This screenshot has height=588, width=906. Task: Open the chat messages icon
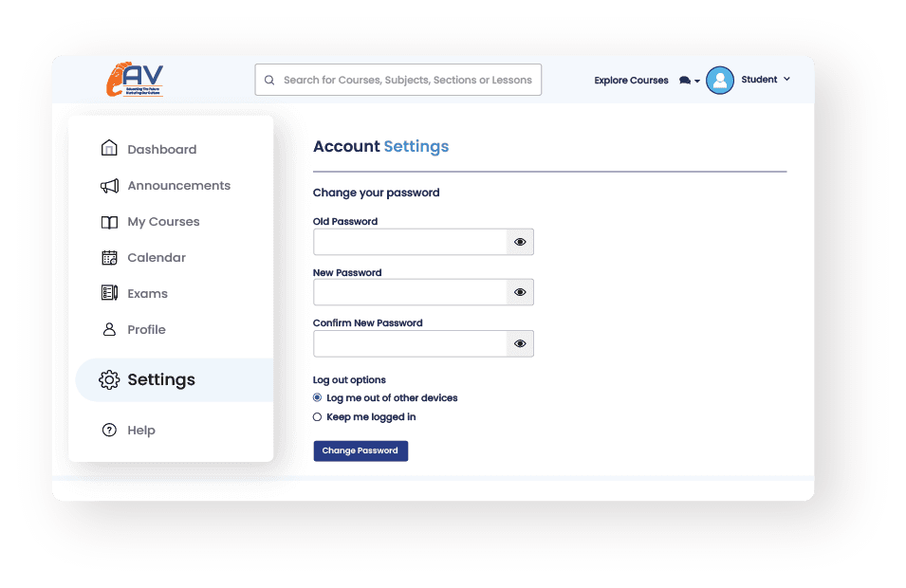[685, 81]
